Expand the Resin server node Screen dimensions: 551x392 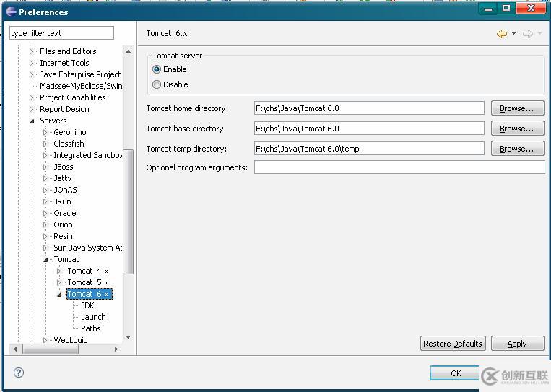pyautogui.click(x=45, y=236)
